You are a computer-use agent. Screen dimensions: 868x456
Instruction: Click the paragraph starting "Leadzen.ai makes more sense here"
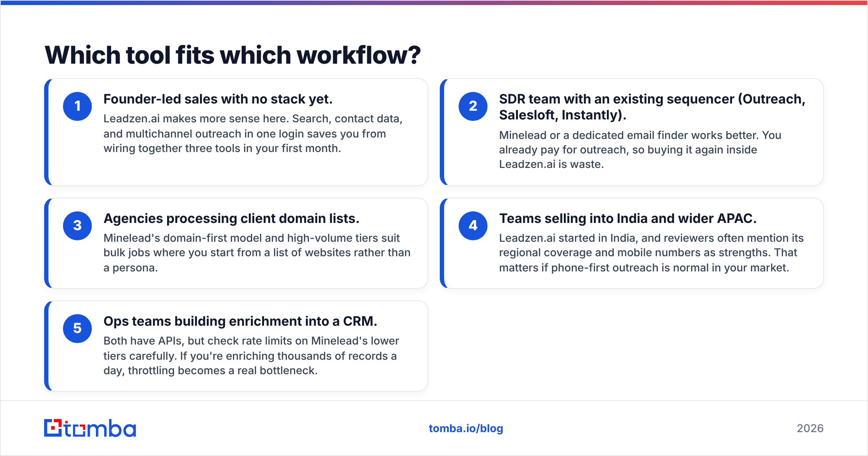pos(253,134)
